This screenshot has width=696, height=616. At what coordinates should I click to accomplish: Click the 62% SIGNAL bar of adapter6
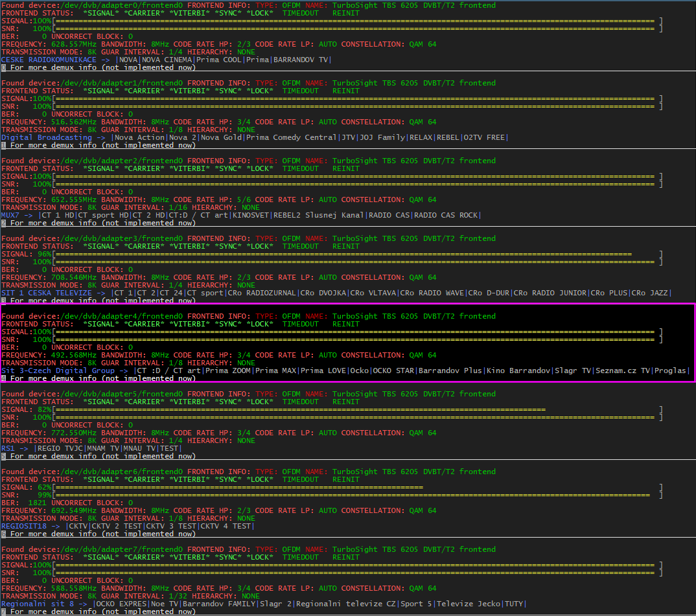(238, 487)
